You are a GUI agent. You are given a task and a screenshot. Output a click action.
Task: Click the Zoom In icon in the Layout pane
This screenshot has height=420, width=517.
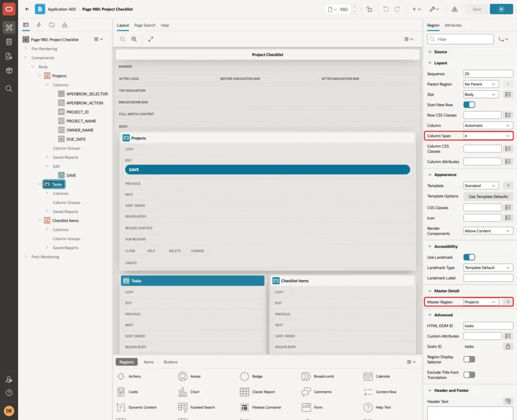[134, 39]
